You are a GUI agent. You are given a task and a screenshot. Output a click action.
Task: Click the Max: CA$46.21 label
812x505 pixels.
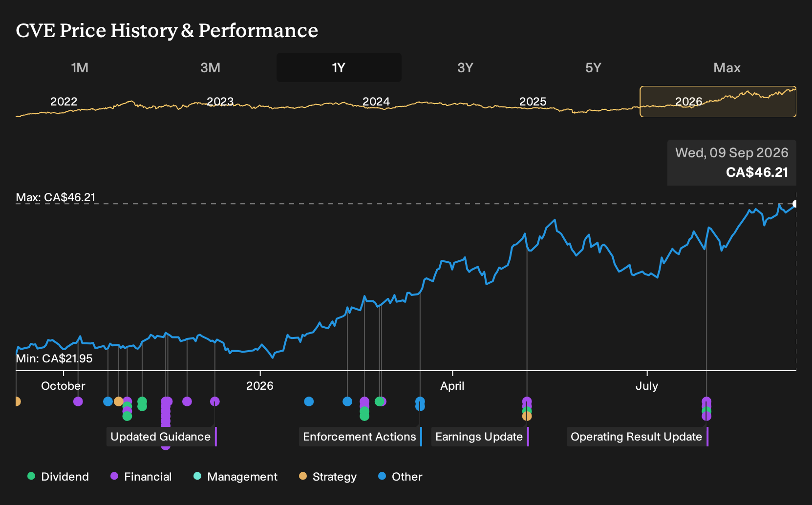click(x=56, y=197)
